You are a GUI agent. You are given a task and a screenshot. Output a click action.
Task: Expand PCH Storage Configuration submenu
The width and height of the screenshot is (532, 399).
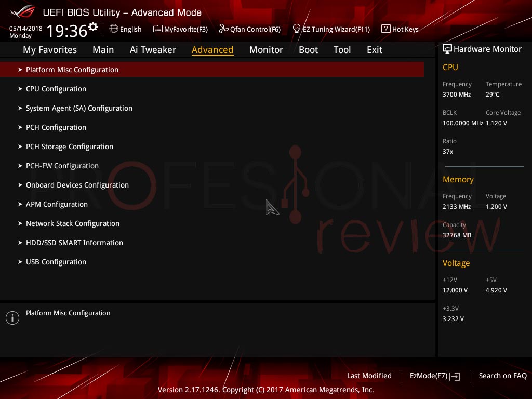(212, 147)
